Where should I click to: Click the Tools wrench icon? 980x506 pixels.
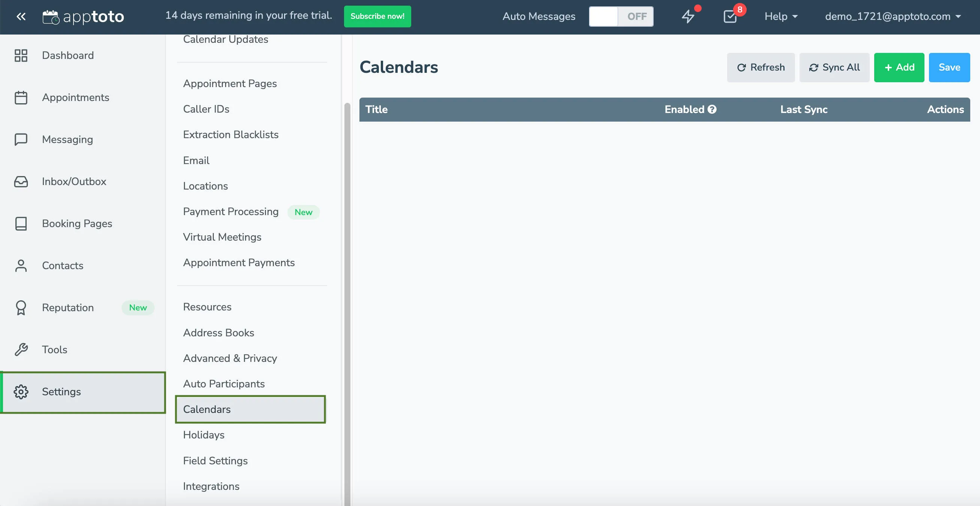pyautogui.click(x=21, y=349)
